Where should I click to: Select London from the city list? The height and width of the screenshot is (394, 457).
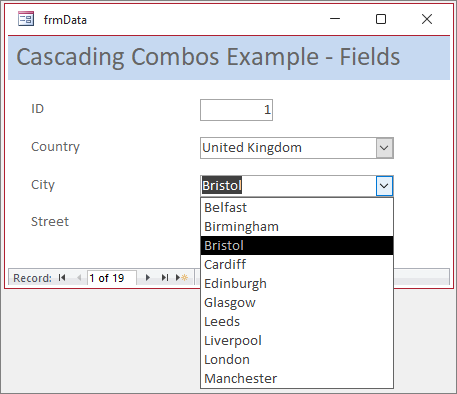(x=297, y=360)
